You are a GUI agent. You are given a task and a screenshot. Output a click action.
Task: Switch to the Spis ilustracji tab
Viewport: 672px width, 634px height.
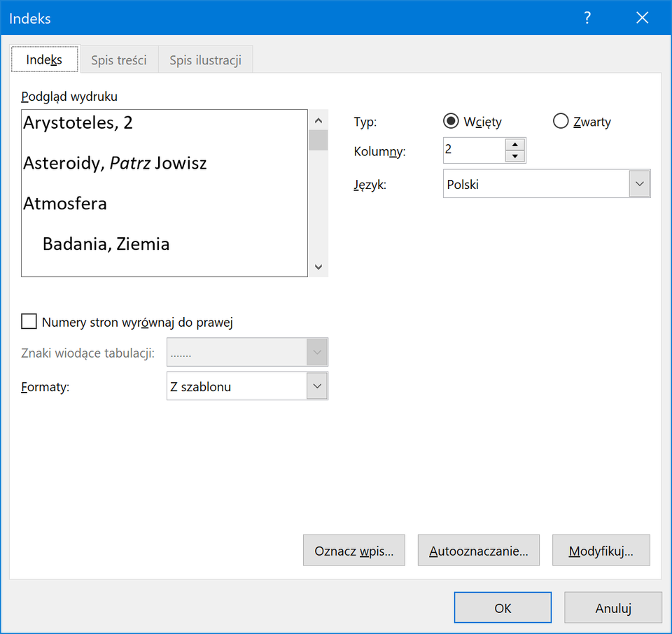[x=205, y=60]
